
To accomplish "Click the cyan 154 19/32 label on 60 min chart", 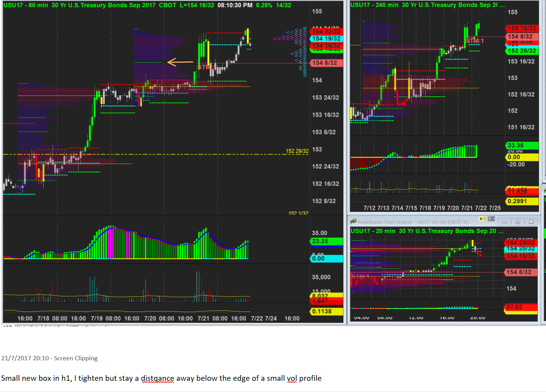I will pos(327,39).
